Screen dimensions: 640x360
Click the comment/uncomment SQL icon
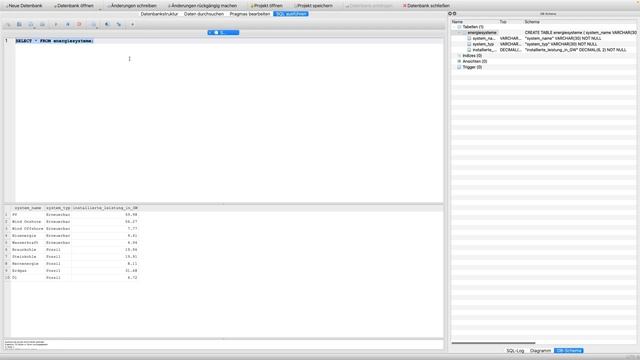(132, 24)
